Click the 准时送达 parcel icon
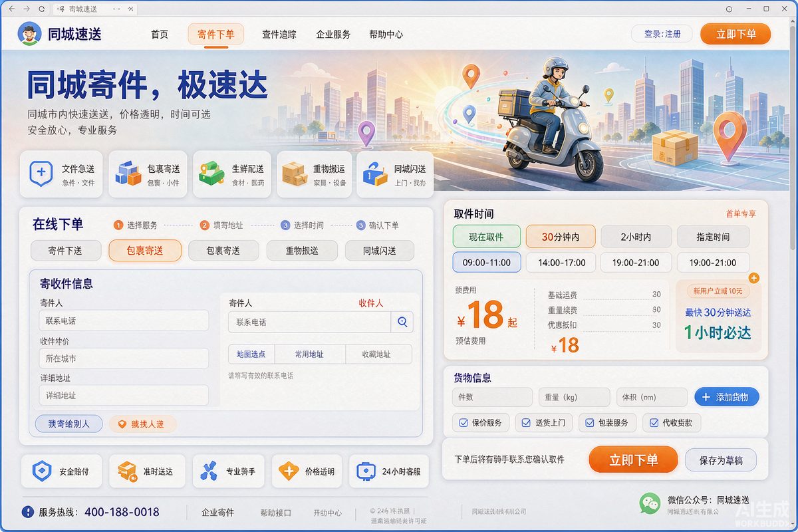Image resolution: width=798 pixels, height=532 pixels. pyautogui.click(x=127, y=471)
